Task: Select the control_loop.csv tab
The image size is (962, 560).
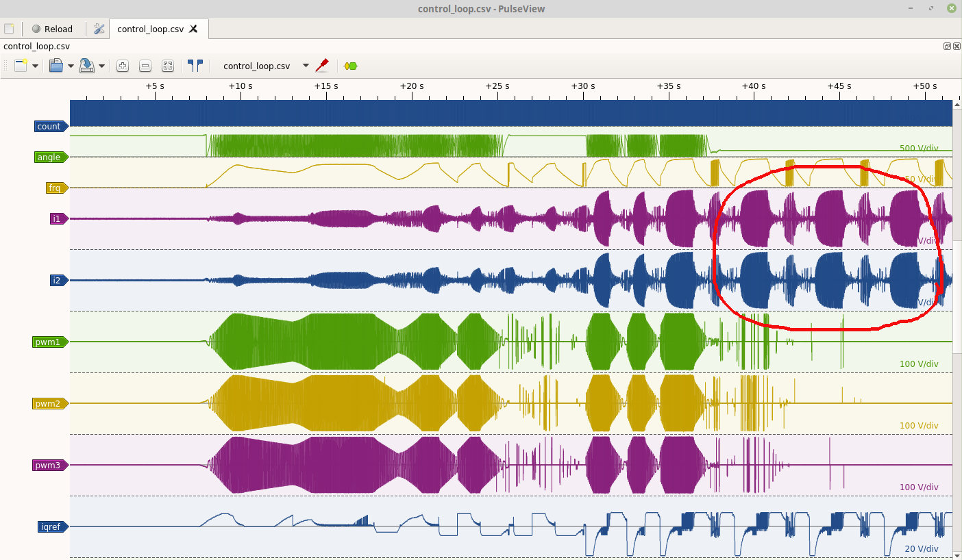Action: click(149, 29)
